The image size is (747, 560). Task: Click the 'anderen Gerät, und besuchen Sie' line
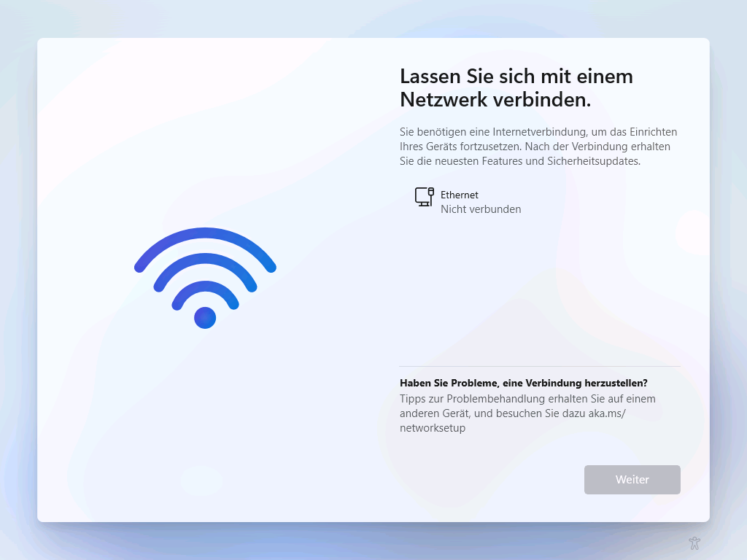coord(479,413)
